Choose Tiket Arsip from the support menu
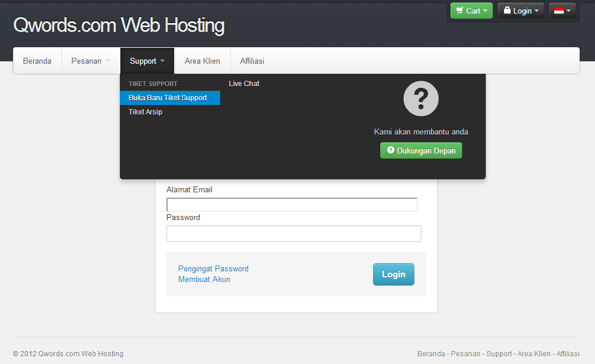Screen dimensions: 595x364 pos(145,112)
